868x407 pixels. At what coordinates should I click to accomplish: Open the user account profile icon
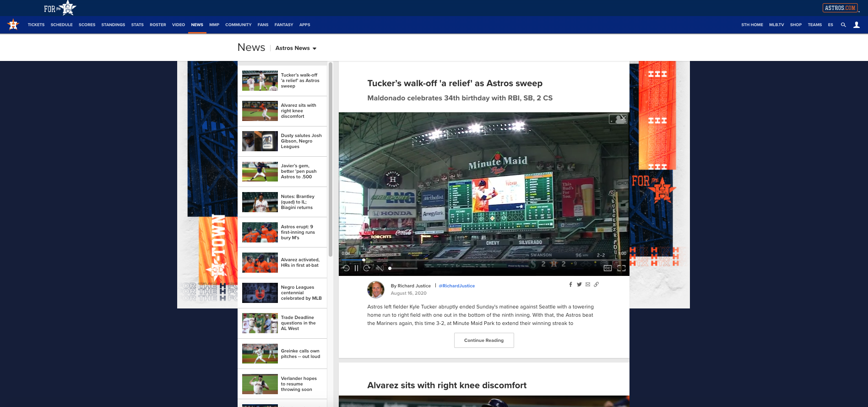[857, 25]
